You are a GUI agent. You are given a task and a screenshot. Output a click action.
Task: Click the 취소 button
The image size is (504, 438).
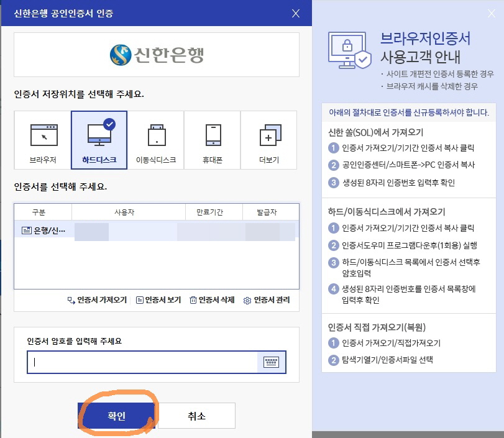click(196, 416)
